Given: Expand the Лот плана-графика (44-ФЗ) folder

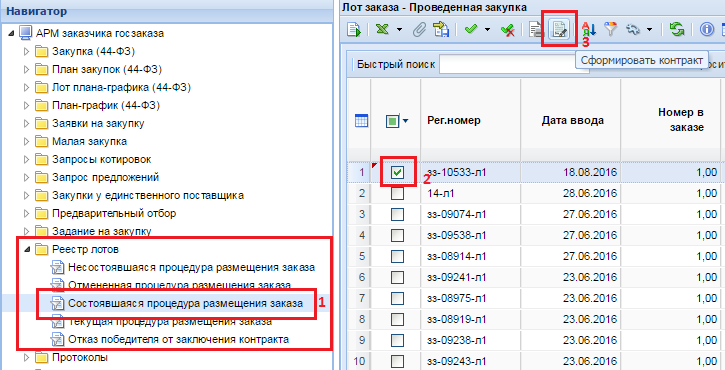Looking at the screenshot, I should 26,87.
